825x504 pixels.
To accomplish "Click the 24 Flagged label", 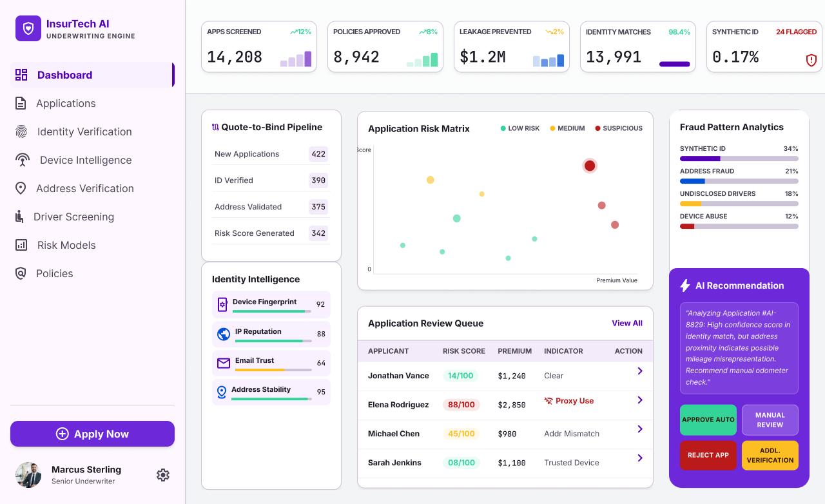I will [x=797, y=32].
